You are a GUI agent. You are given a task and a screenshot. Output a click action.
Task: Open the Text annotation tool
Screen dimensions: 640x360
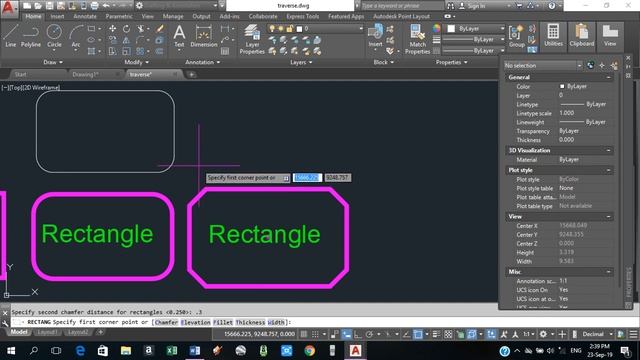[179, 36]
